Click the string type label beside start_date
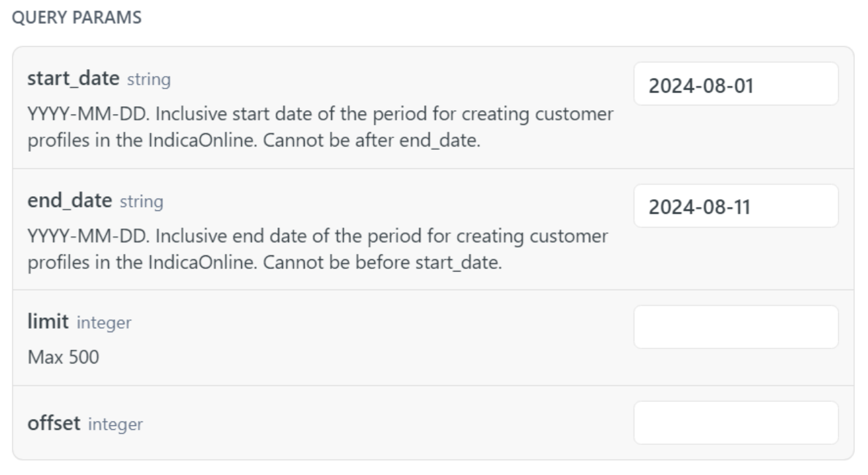 tap(148, 80)
